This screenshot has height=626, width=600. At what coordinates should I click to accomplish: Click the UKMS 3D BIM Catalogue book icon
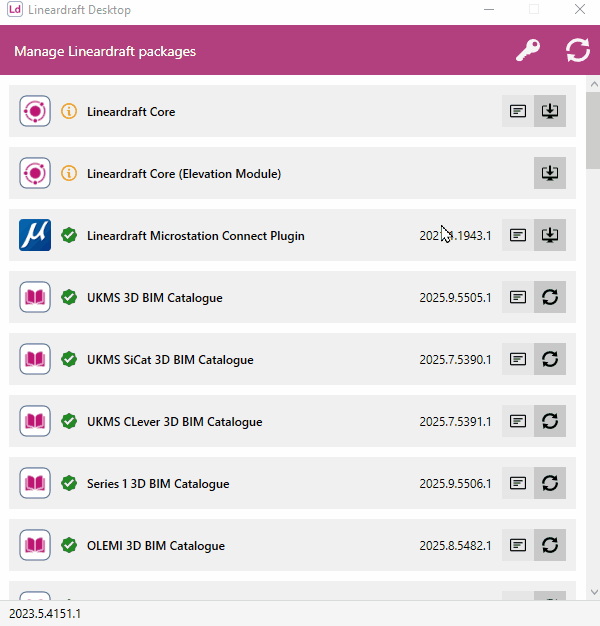pyautogui.click(x=35, y=297)
